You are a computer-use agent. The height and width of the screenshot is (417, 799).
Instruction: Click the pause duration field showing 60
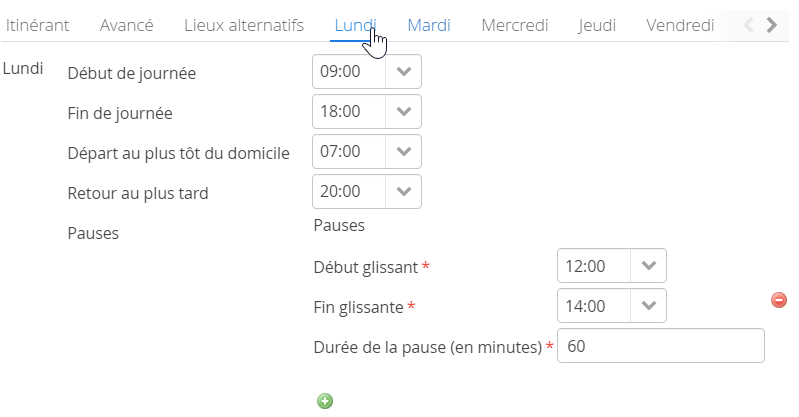661,346
